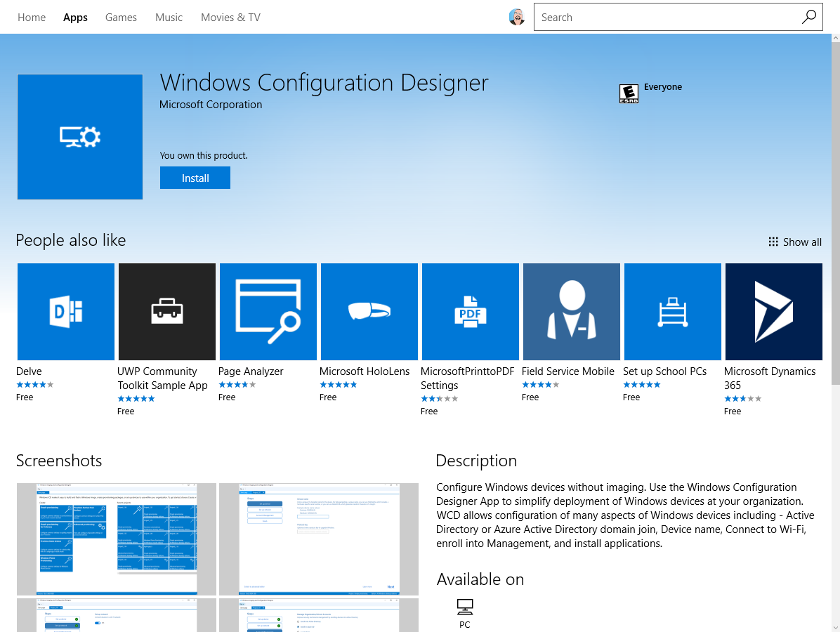The width and height of the screenshot is (840, 632).
Task: Click the PC label under Available on
Action: 464,624
